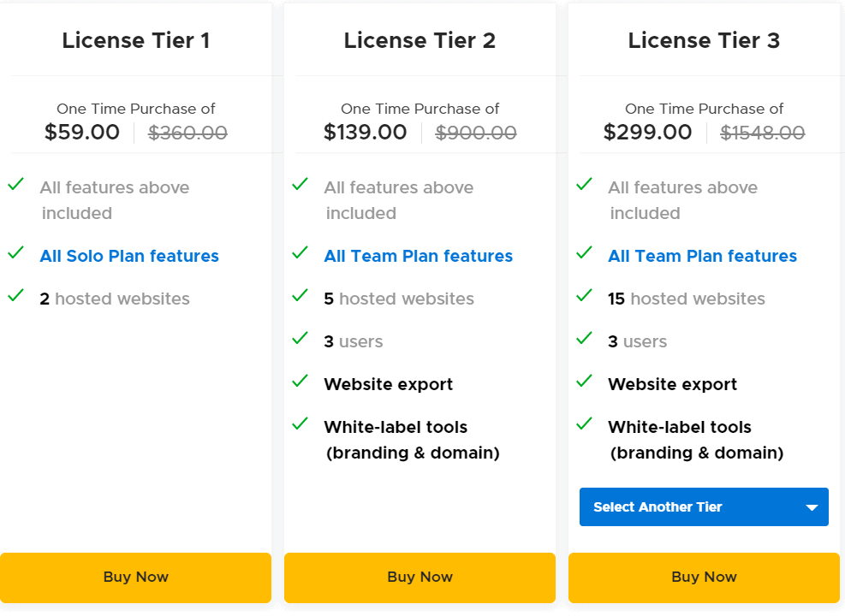The width and height of the screenshot is (845, 616).
Task: Select the License Tier 2 heading
Action: coord(420,40)
